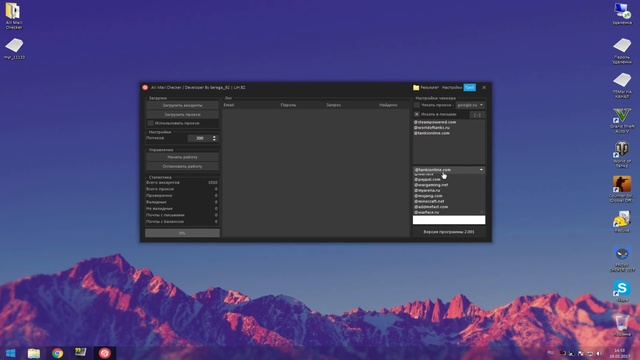Choose @paypal.com from the dropdown list

pos(427,179)
